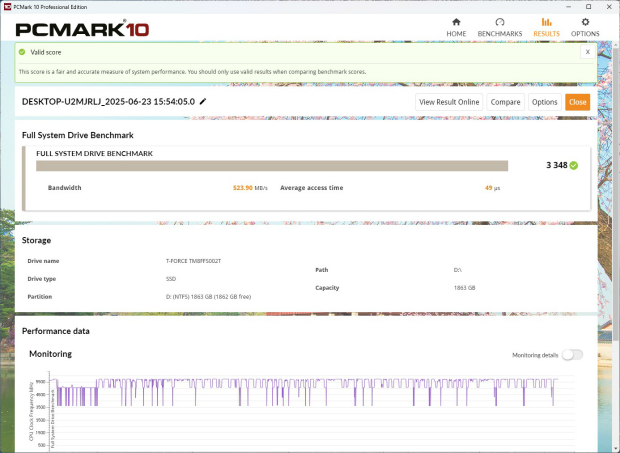
Task: Open the Benchmarks tab
Action: [x=500, y=27]
